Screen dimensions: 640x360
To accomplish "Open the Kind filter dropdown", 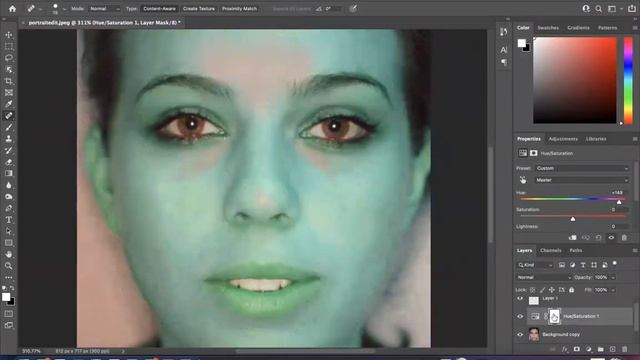I will pos(535,265).
